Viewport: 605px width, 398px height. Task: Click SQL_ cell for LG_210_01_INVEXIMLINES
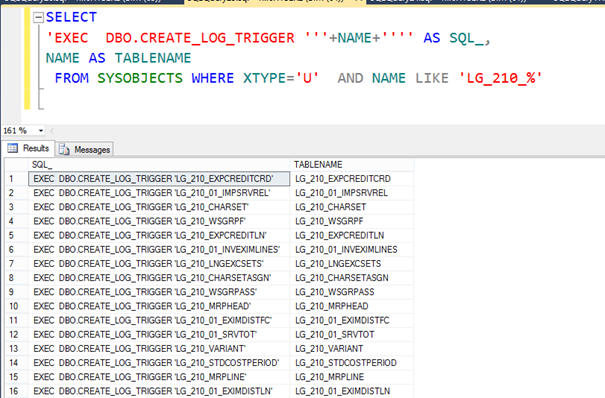coord(159,250)
